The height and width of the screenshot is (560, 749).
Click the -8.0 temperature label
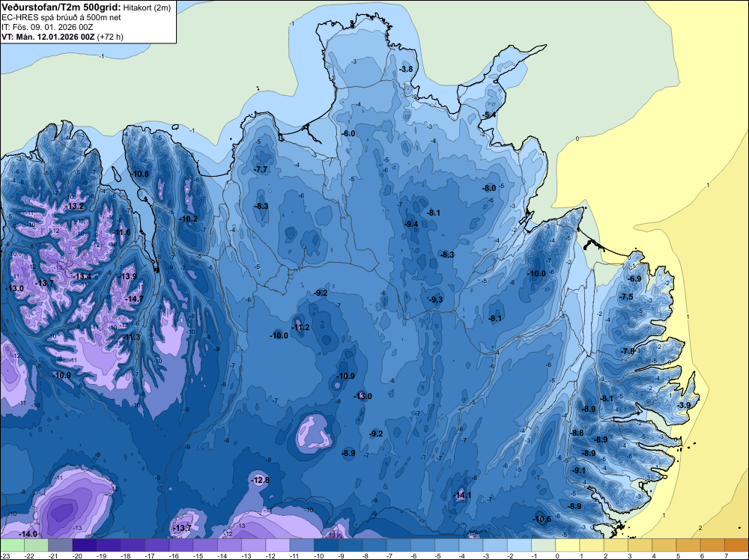[489, 189]
